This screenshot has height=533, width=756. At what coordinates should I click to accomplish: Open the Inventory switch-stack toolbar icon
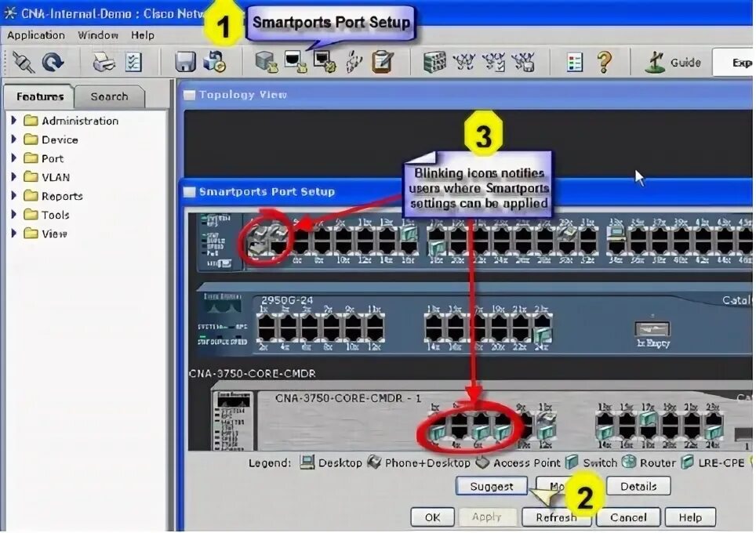tap(434, 62)
